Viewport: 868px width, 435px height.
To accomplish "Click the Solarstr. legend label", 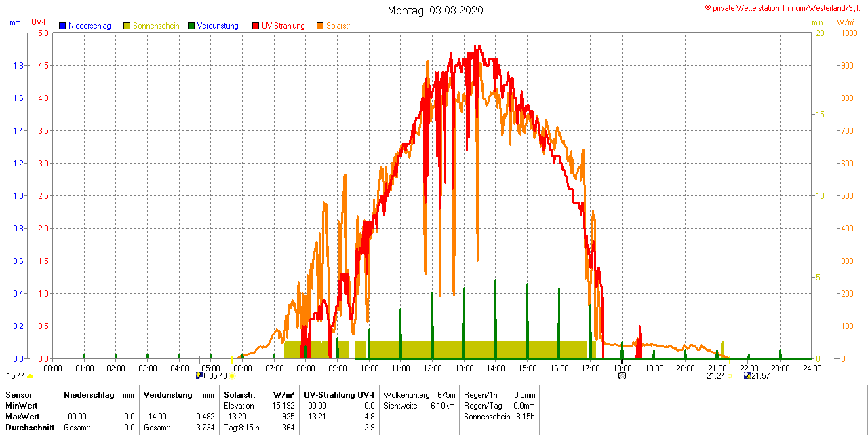I will (x=338, y=26).
